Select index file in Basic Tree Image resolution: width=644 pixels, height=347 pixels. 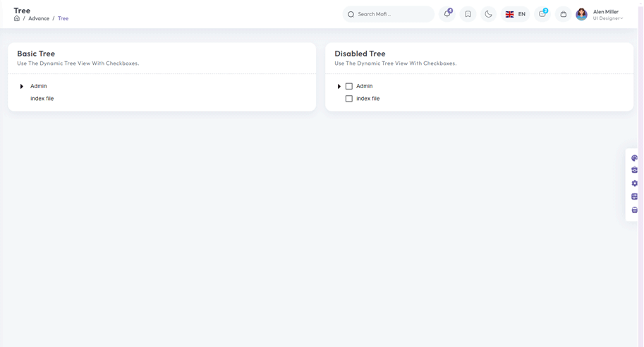[x=42, y=99]
